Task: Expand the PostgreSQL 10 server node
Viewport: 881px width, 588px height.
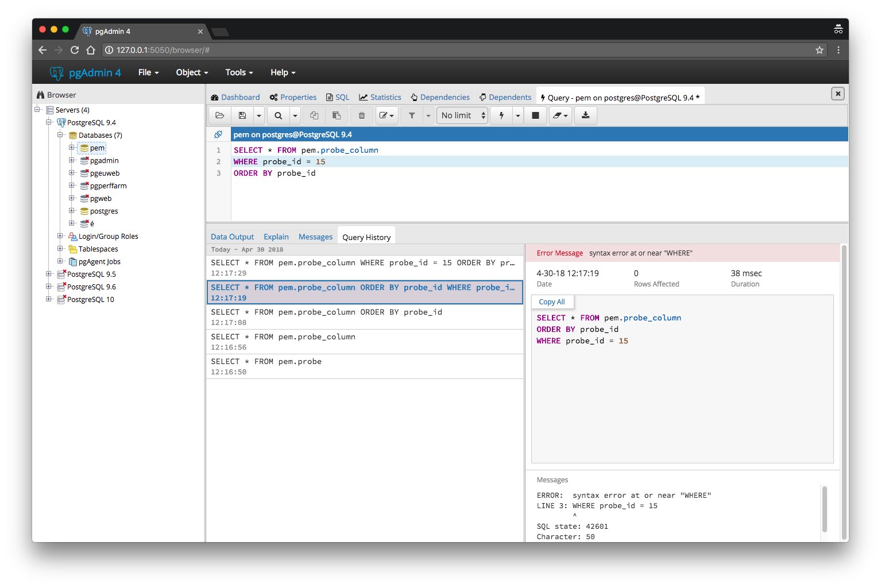Action: pos(49,299)
